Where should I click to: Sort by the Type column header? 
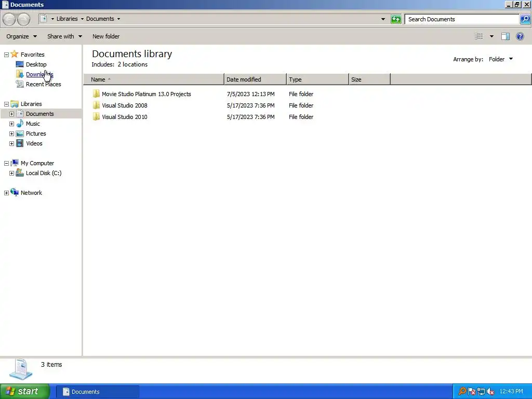(x=318, y=79)
